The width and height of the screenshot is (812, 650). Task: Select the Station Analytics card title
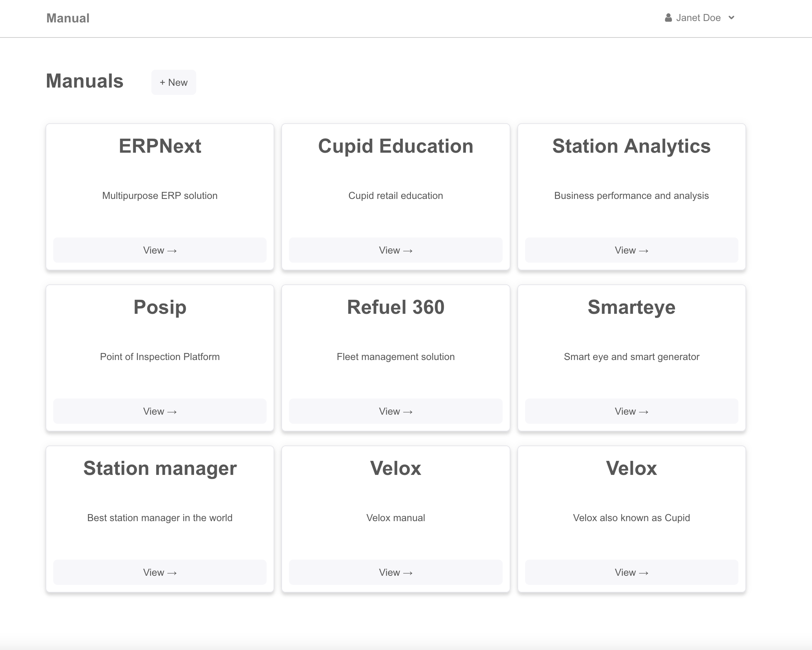pyautogui.click(x=631, y=146)
